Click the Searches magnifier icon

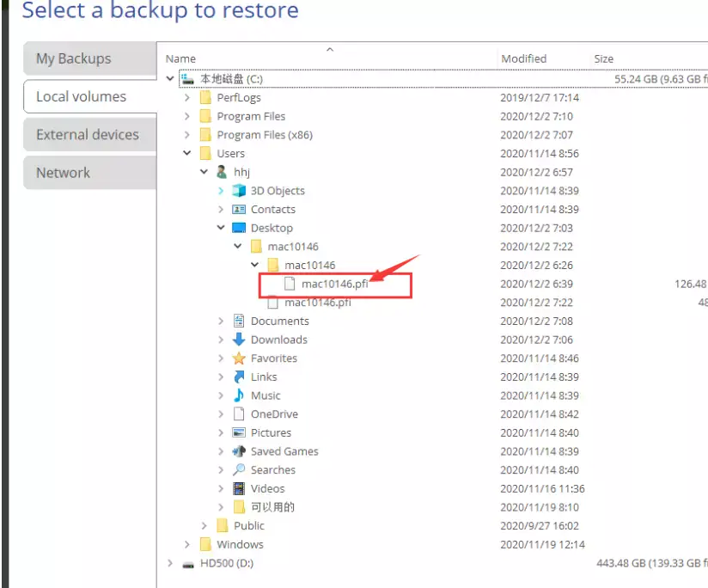point(239,469)
